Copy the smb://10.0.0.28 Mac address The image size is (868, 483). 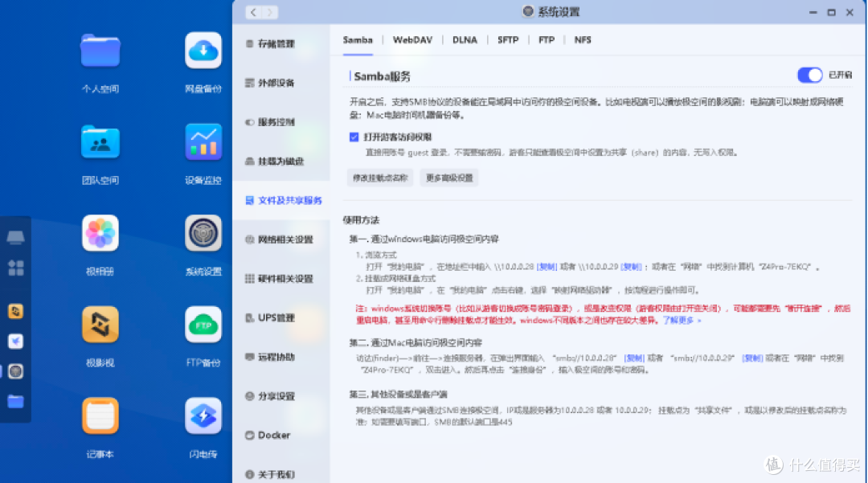pos(634,358)
